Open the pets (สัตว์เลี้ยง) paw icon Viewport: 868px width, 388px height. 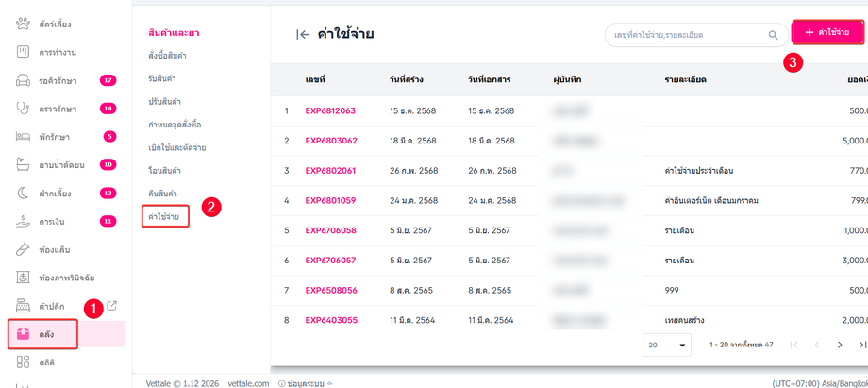[23, 24]
